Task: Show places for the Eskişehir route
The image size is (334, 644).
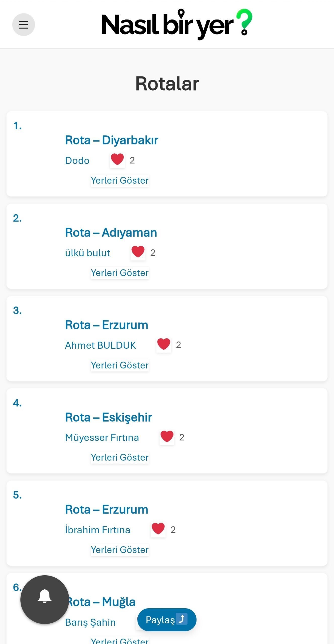Action: pyautogui.click(x=120, y=457)
